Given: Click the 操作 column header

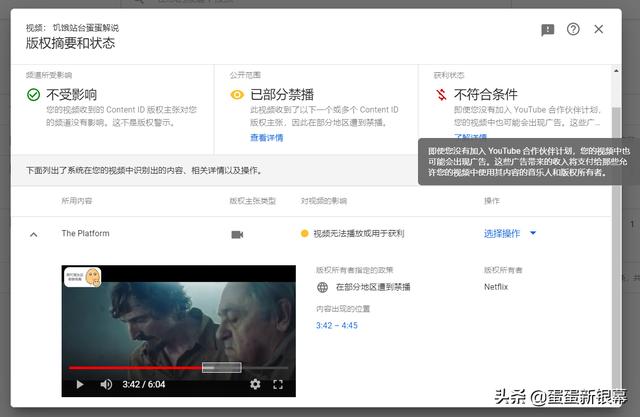Looking at the screenshot, I should (491, 201).
